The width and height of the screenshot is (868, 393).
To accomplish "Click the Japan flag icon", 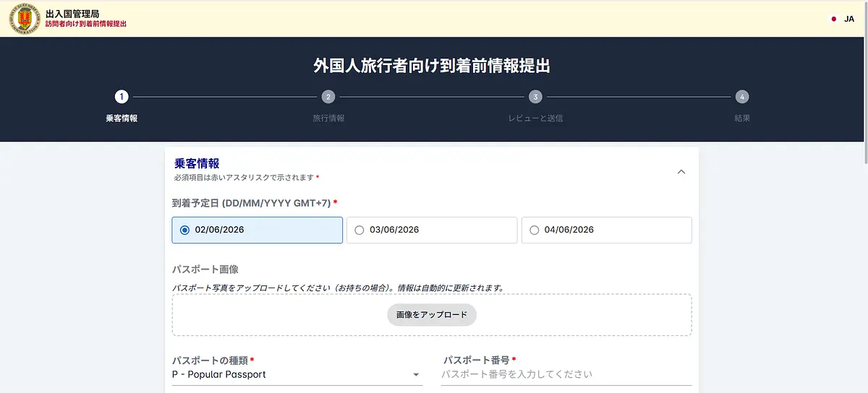I will point(834,19).
